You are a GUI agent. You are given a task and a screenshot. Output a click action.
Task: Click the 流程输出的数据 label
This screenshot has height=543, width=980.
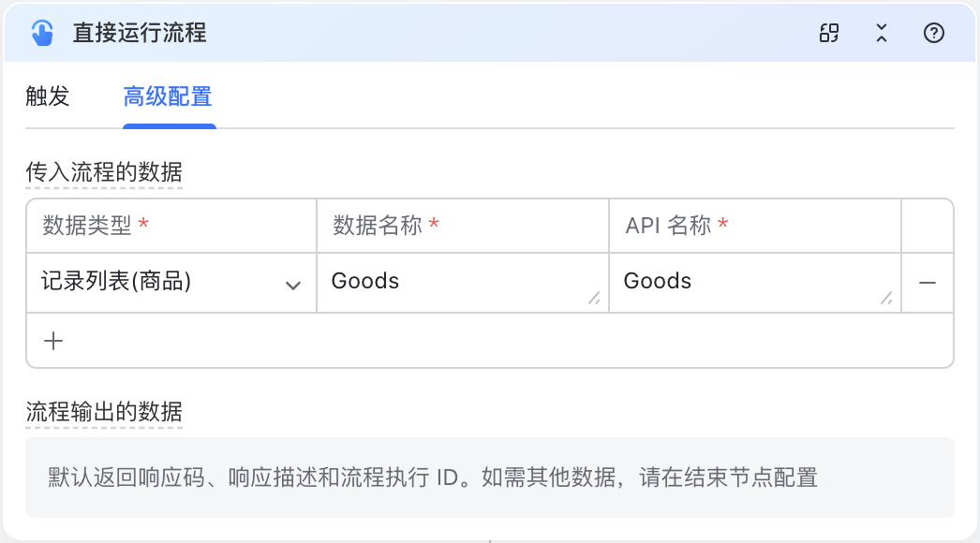[104, 412]
